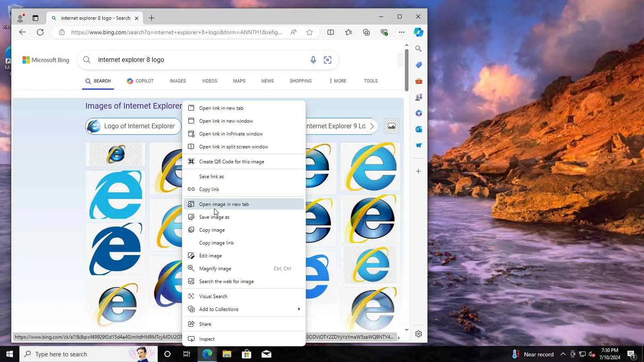The height and width of the screenshot is (362, 644).
Task: Choose Save link as
Action: tap(244, 177)
